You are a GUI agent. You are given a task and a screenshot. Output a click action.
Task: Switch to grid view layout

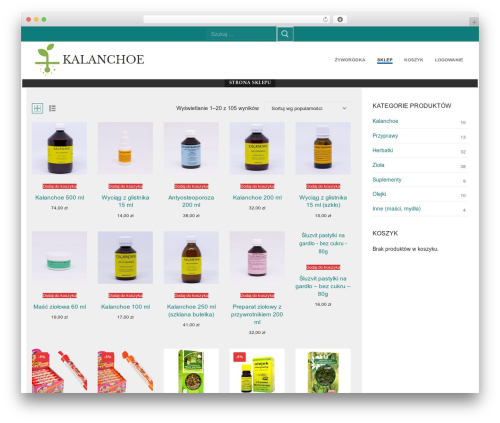click(x=37, y=108)
